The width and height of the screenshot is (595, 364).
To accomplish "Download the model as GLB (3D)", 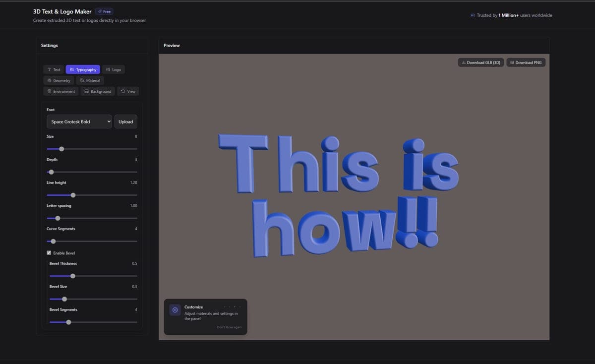I will pyautogui.click(x=480, y=62).
